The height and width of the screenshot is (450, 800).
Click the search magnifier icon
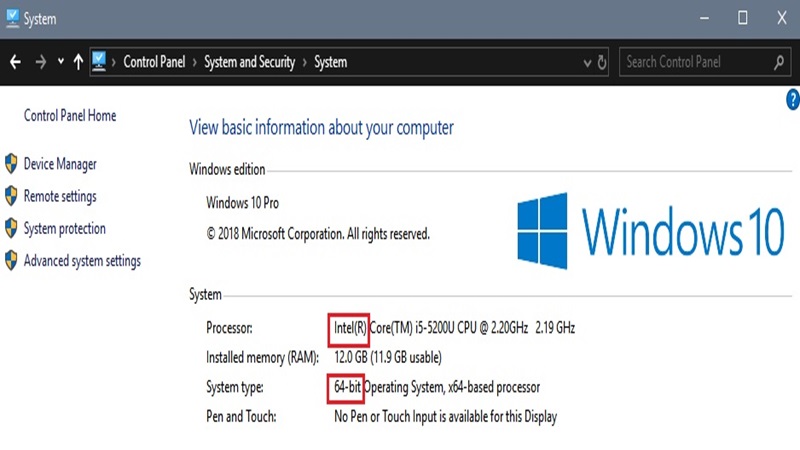(x=779, y=62)
